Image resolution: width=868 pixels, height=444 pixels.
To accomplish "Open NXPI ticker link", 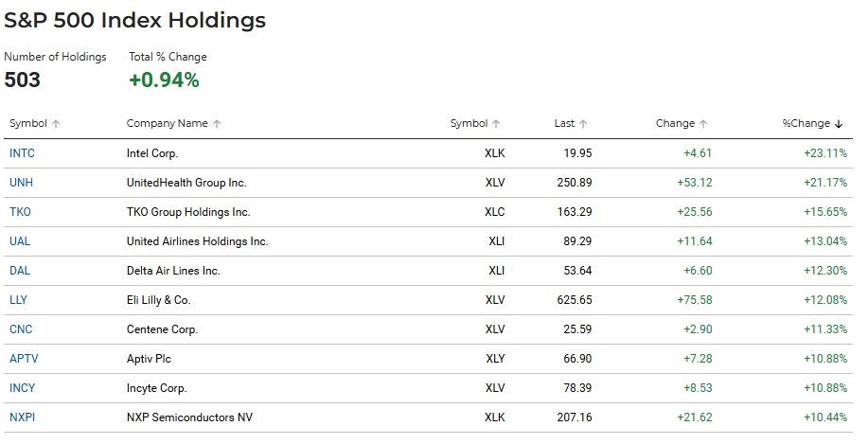I will (x=22, y=417).
